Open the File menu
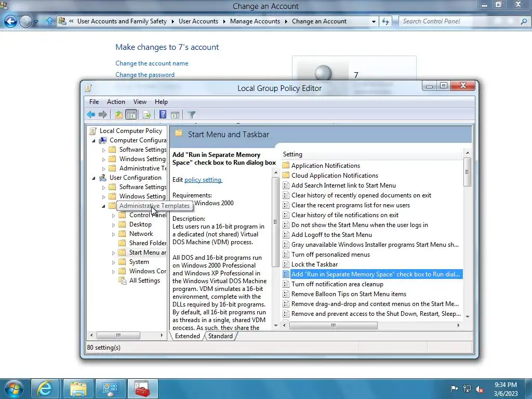The width and height of the screenshot is (532, 399). click(94, 102)
